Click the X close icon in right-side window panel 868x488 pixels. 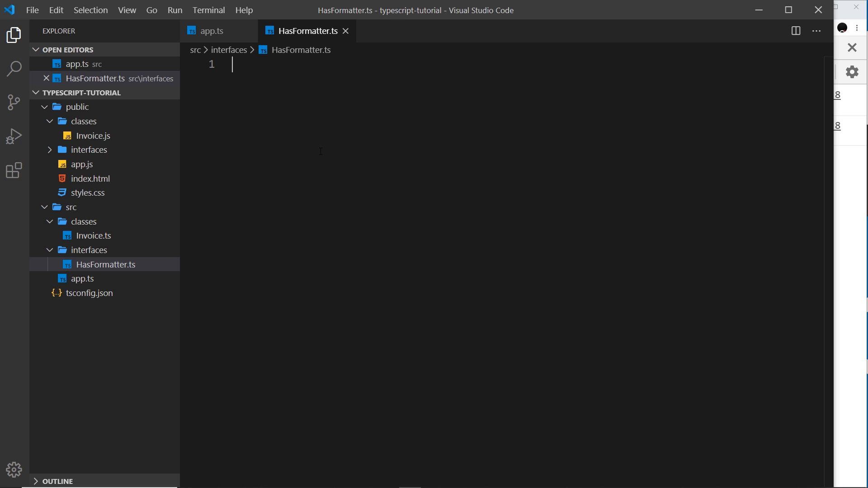click(852, 47)
